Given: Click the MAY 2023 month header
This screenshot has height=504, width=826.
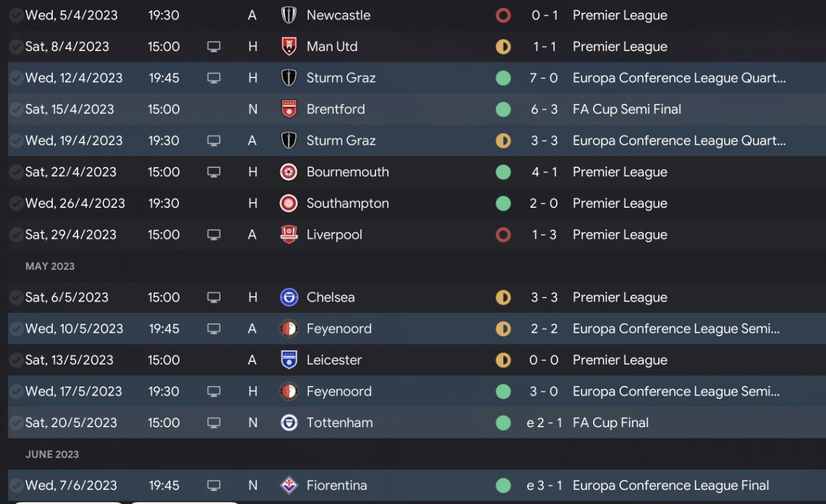Looking at the screenshot, I should [x=50, y=266].
